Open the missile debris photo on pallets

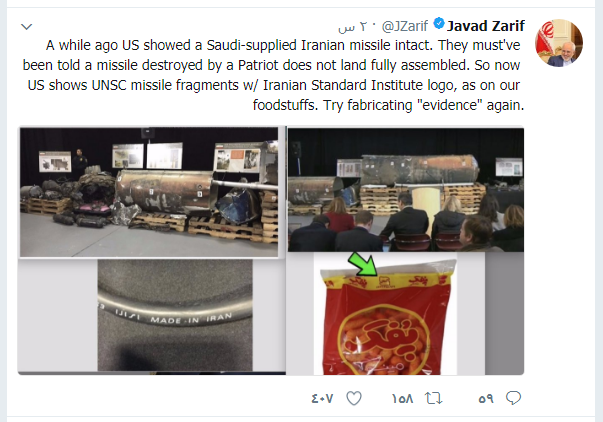coord(149,192)
